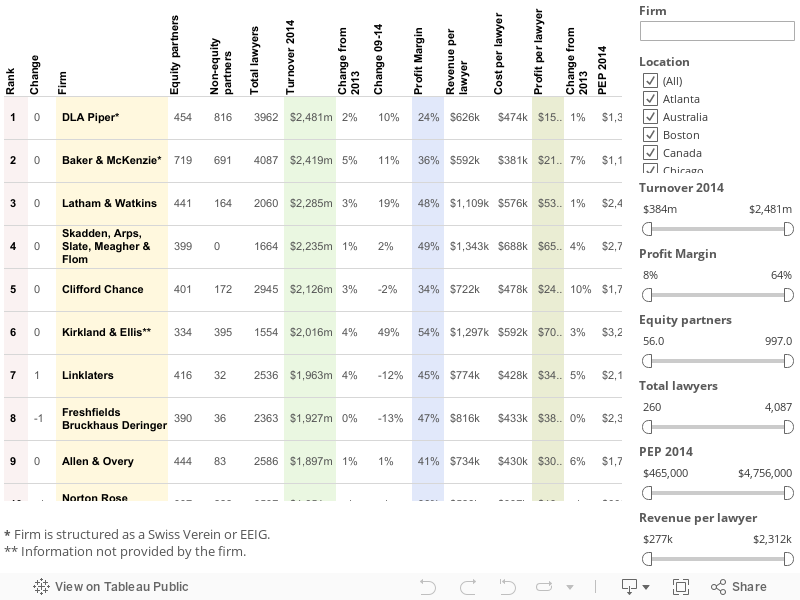This screenshot has width=800, height=600.
Task: Click the Profit Margin minimum slider handle
Action: pyautogui.click(x=647, y=295)
